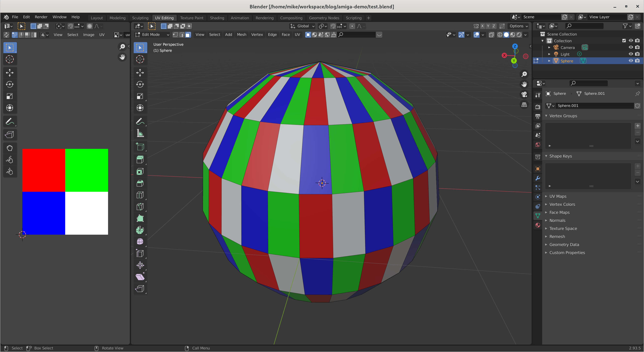
Task: Enable face select mode
Action: point(188,35)
